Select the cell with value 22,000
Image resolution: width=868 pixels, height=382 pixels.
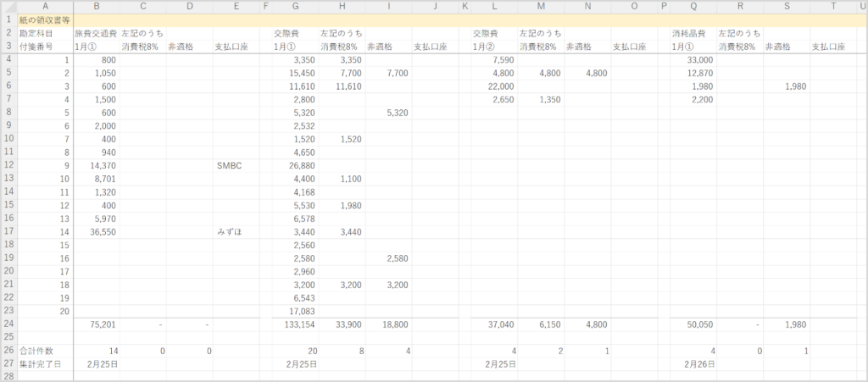[x=496, y=86]
